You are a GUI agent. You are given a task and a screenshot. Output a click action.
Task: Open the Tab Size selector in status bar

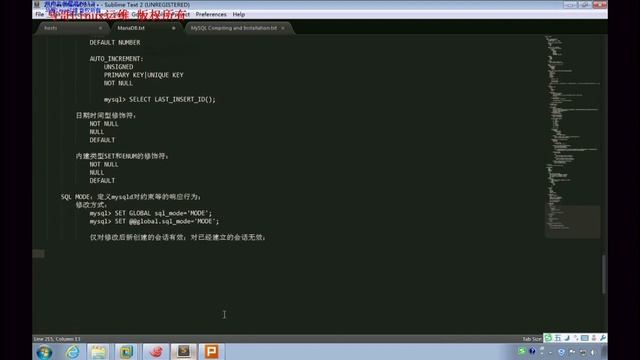[532, 339]
